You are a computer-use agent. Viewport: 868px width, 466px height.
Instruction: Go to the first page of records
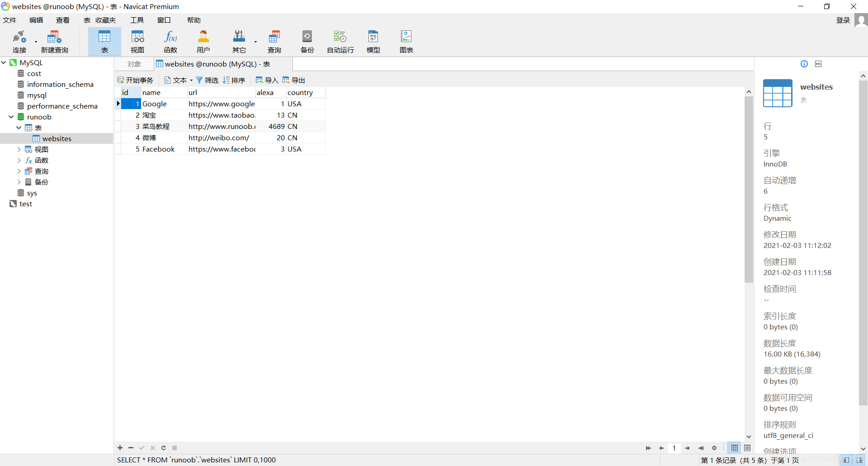pyautogui.click(x=648, y=448)
